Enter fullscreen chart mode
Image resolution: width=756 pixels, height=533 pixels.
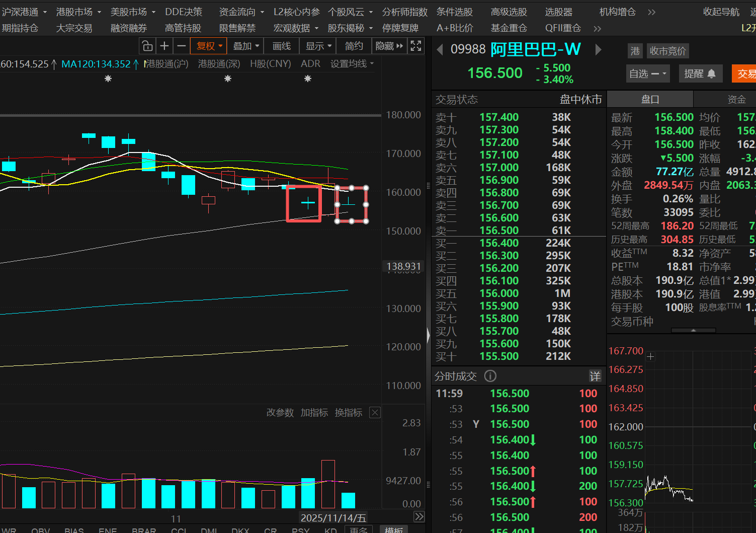point(416,46)
